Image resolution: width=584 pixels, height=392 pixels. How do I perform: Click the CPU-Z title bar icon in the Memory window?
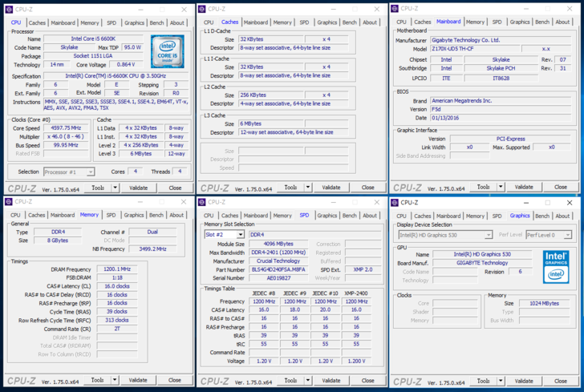[x=9, y=203]
